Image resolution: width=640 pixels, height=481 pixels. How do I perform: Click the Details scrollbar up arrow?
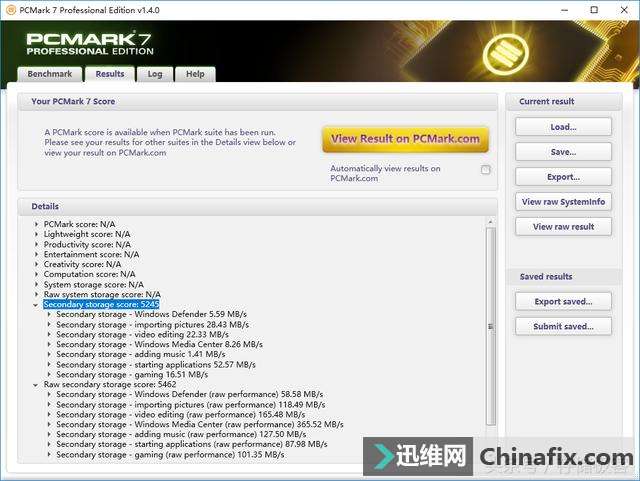(x=491, y=222)
